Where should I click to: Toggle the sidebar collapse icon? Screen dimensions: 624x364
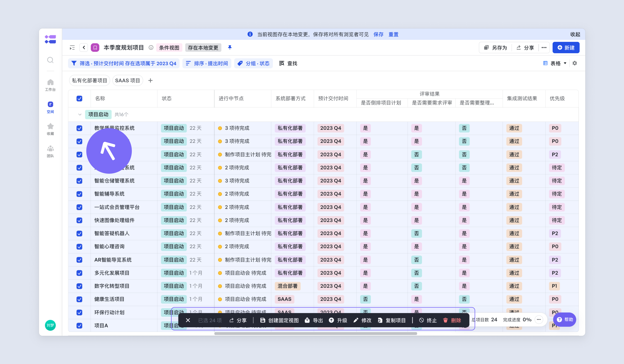coord(72,48)
